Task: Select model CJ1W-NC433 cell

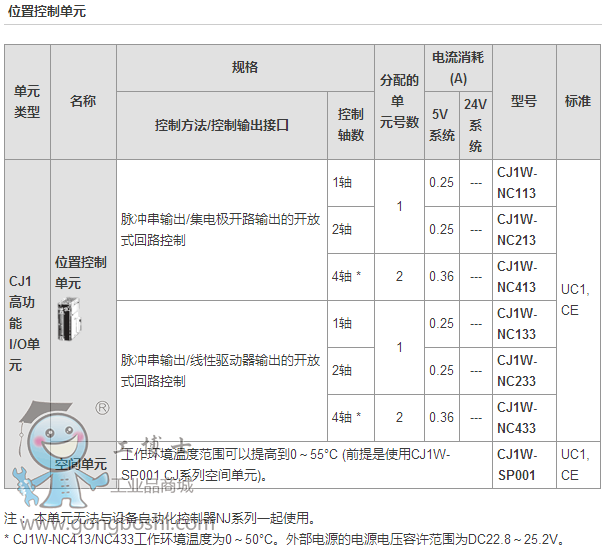Action: [524, 418]
